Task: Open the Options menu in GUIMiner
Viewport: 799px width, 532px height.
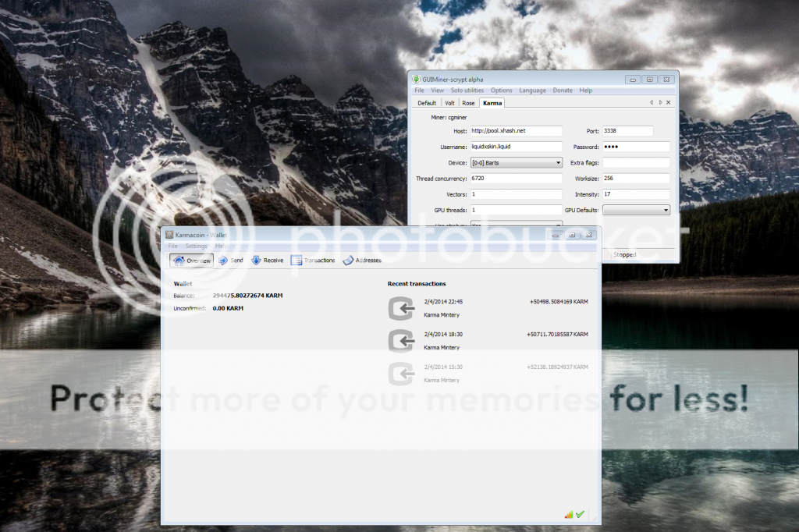Action: click(502, 90)
